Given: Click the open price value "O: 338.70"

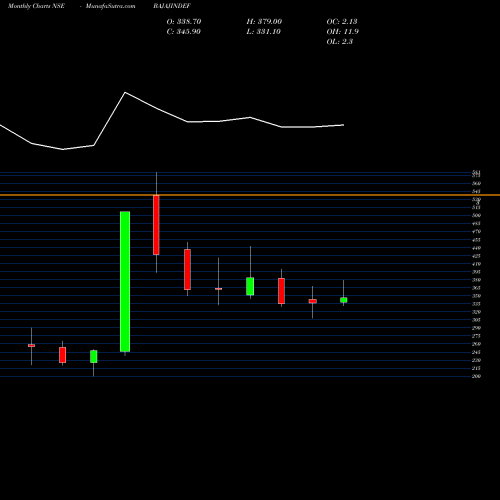Looking at the screenshot, I should [x=184, y=22].
